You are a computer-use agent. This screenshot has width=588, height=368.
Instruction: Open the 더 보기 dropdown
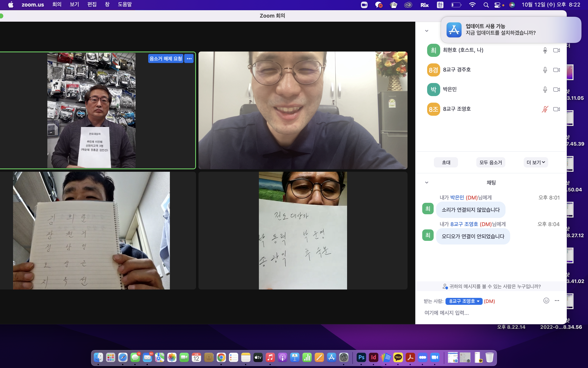point(536,162)
